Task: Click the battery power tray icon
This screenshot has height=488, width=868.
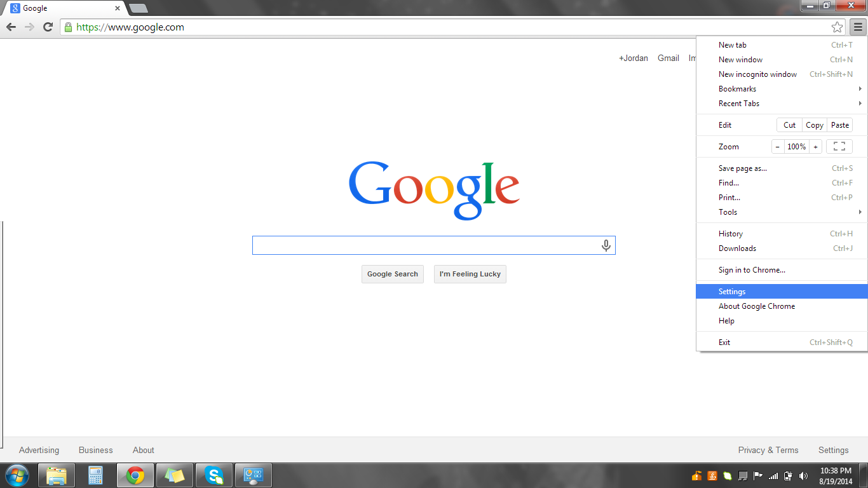Action: pyautogui.click(x=789, y=476)
